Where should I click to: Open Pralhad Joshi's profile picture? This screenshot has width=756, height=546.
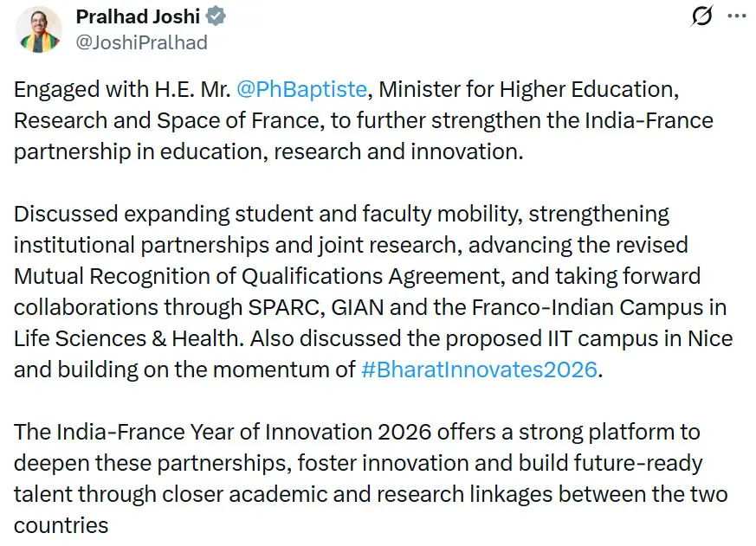[x=39, y=29]
